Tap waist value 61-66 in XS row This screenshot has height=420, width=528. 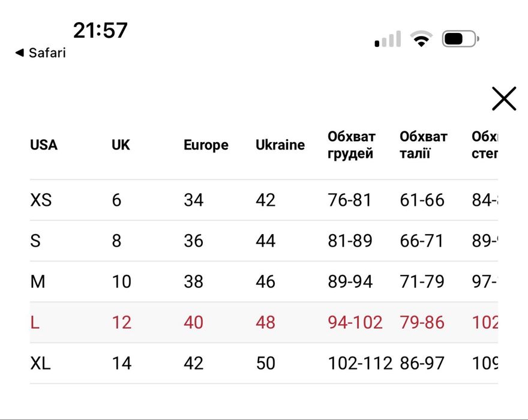point(422,200)
